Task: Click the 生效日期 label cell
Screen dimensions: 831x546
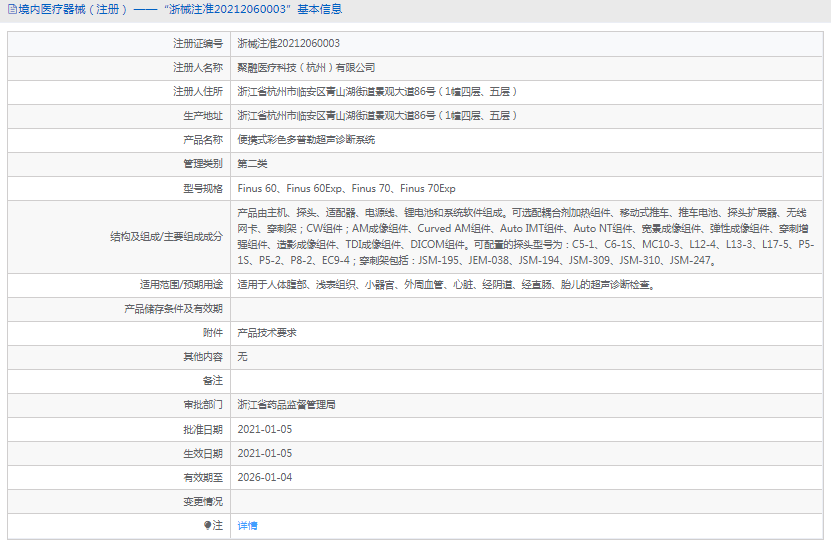Action: [119, 454]
